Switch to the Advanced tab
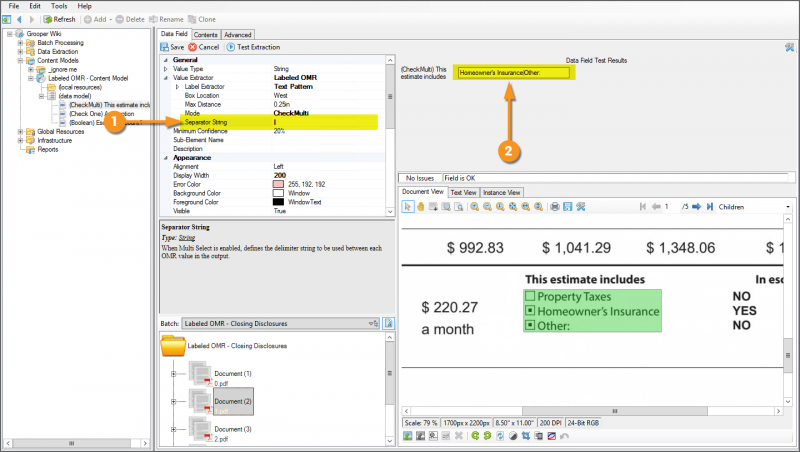Viewport: 800px width, 452px height. click(x=238, y=35)
